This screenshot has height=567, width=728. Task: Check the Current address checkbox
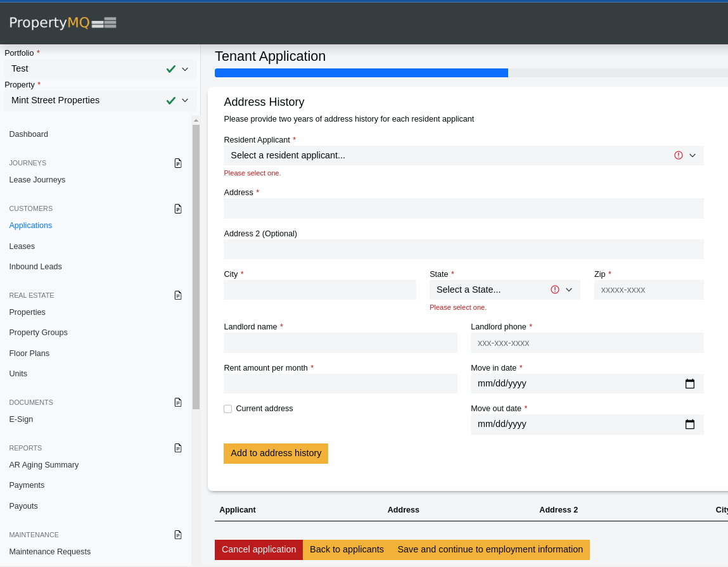(228, 409)
